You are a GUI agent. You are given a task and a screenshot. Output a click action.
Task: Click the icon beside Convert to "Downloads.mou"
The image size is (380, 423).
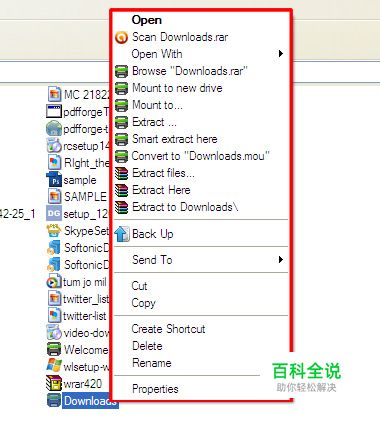point(121,156)
